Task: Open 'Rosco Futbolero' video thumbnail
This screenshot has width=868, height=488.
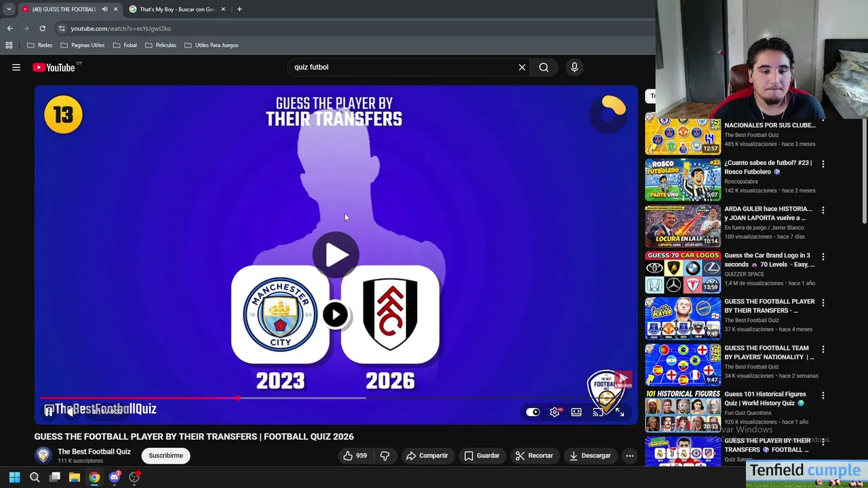Action: pyautogui.click(x=682, y=180)
